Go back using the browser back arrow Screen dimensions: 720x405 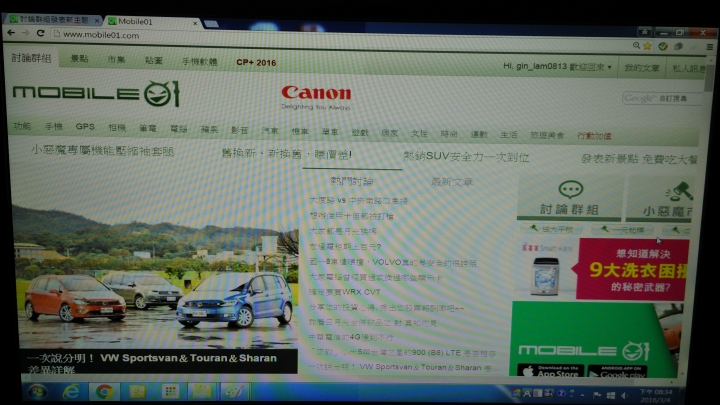11,33
